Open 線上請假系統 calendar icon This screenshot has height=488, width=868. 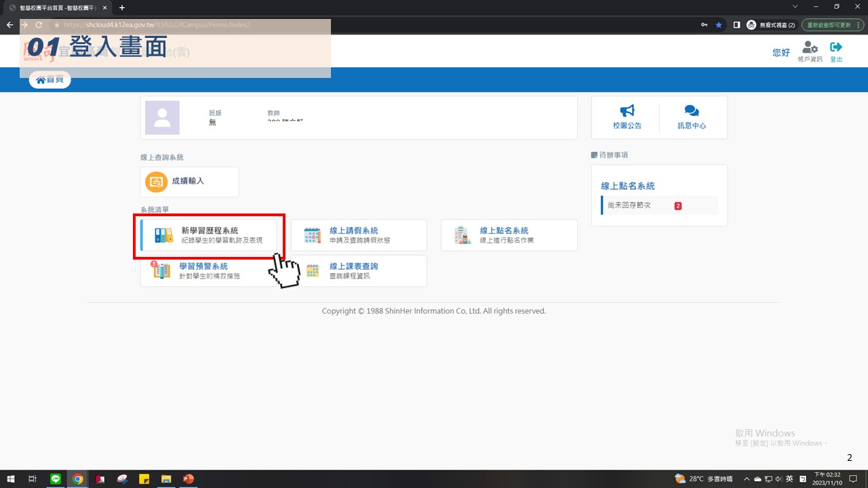pyautogui.click(x=312, y=235)
